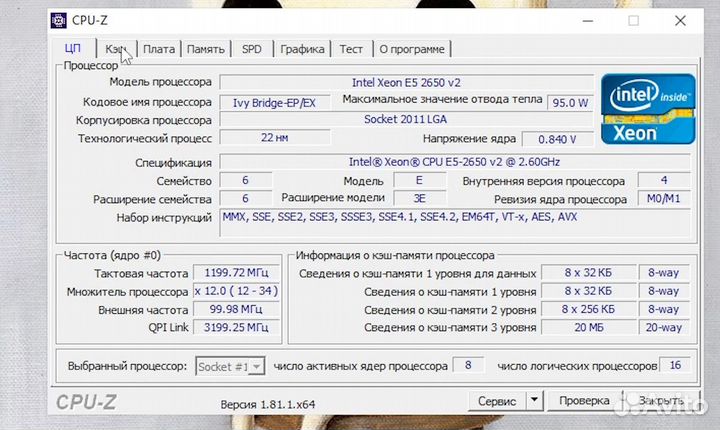Click the Семейство value 6
720x430 pixels.
click(245, 181)
